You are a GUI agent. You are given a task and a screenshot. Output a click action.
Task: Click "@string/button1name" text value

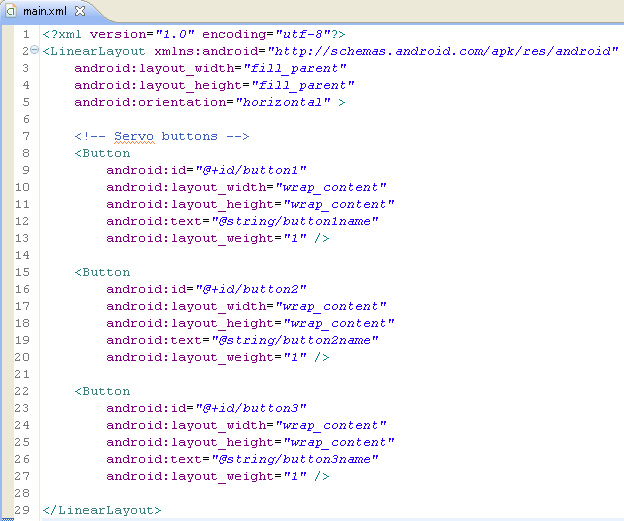294,221
